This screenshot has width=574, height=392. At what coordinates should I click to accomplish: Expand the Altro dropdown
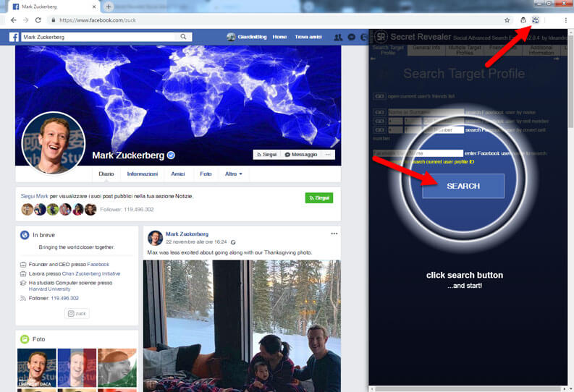[x=234, y=174]
